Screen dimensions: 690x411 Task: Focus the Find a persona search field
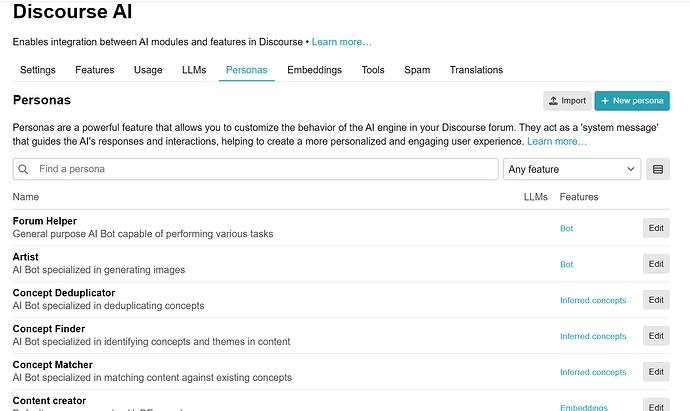click(x=255, y=169)
